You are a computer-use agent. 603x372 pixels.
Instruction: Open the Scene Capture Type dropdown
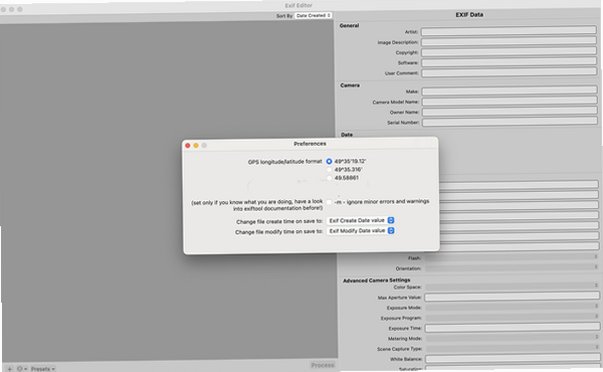click(x=512, y=348)
